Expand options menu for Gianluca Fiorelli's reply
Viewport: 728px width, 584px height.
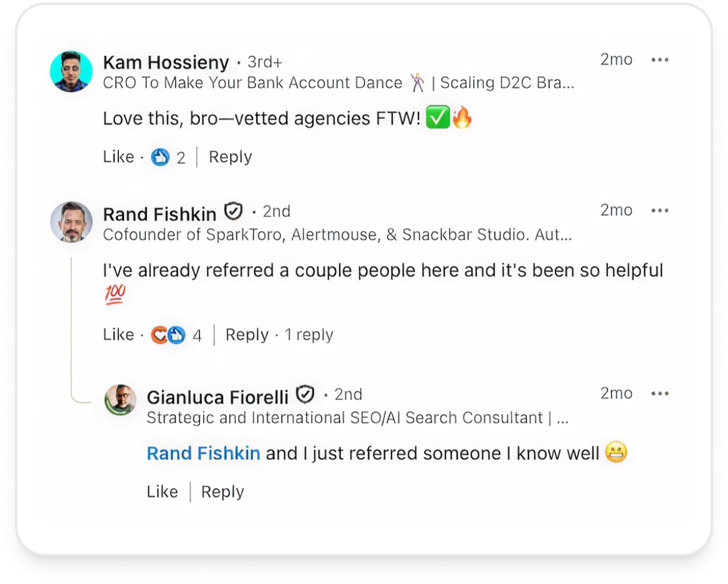(x=659, y=394)
